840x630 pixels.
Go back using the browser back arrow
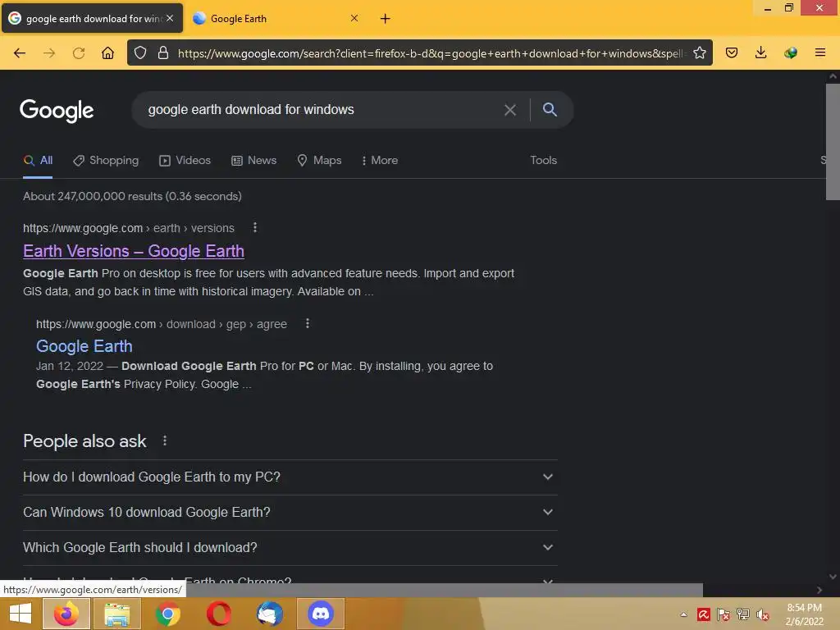(20, 53)
